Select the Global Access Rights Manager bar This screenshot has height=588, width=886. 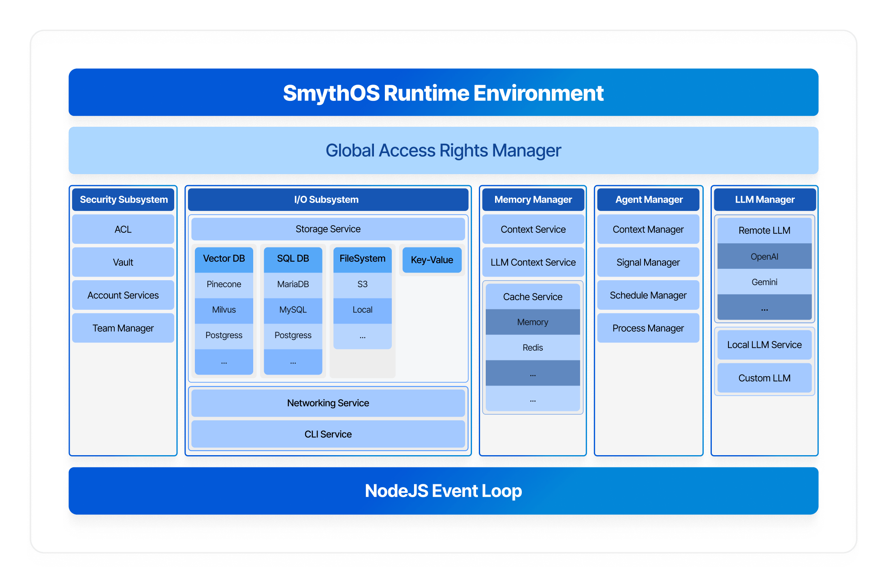443,150
